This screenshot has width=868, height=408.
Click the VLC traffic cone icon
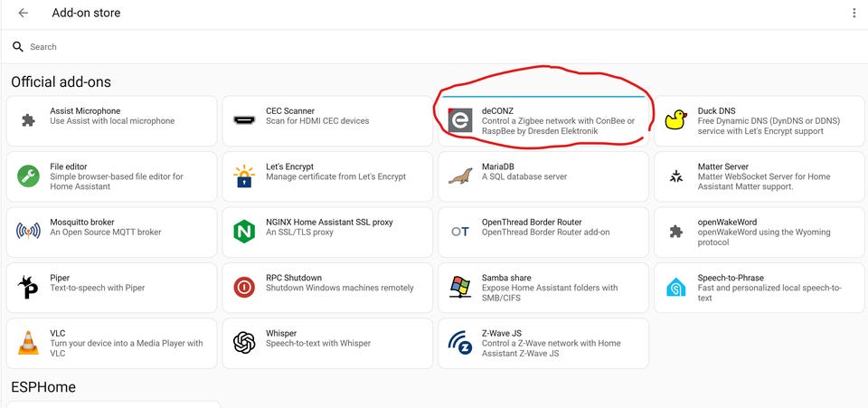click(x=28, y=343)
